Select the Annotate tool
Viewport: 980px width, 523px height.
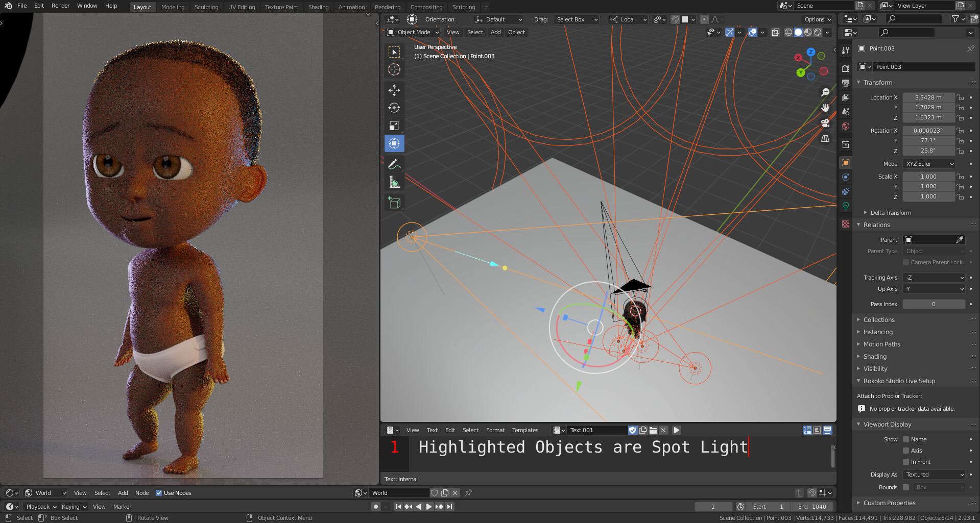point(394,164)
